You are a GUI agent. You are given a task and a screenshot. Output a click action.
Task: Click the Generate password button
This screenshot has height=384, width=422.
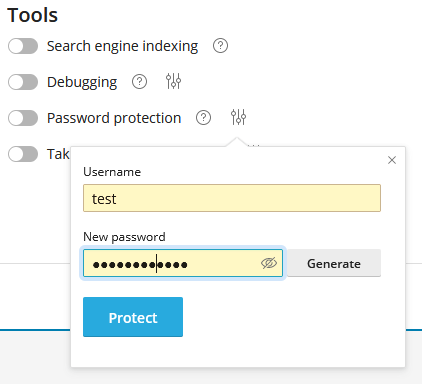334,263
